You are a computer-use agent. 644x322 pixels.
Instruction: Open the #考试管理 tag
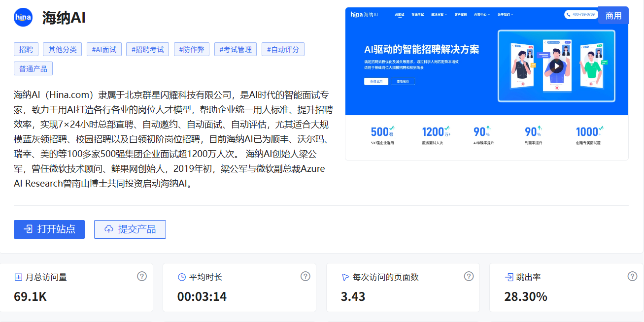[236, 49]
